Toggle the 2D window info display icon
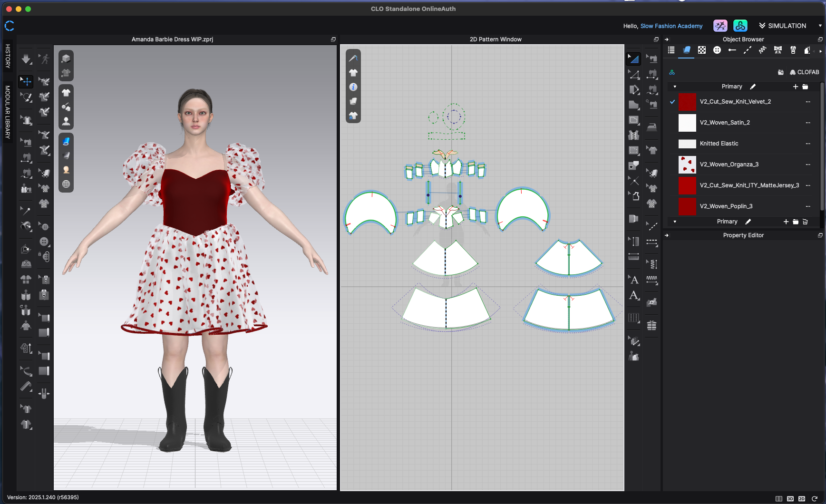The height and width of the screenshot is (504, 826). 353,87
